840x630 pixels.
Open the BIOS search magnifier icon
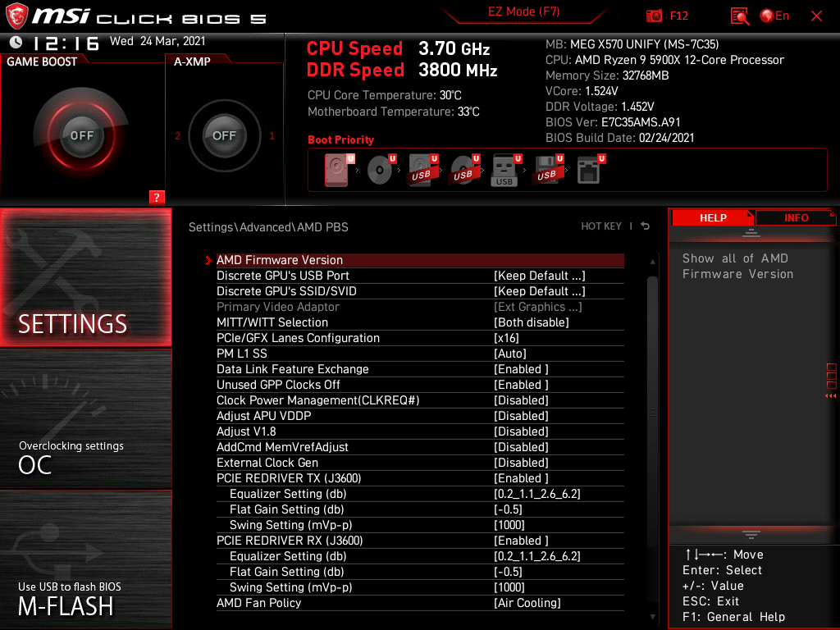(740, 16)
